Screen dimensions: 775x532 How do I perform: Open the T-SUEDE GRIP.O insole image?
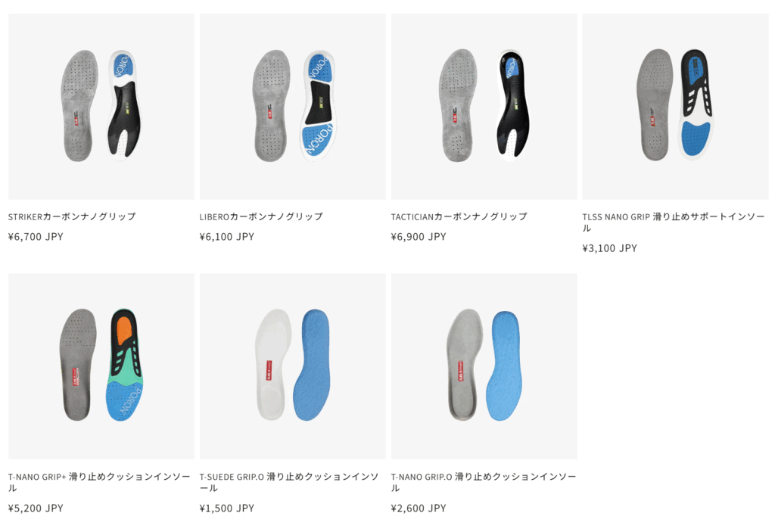click(x=293, y=366)
